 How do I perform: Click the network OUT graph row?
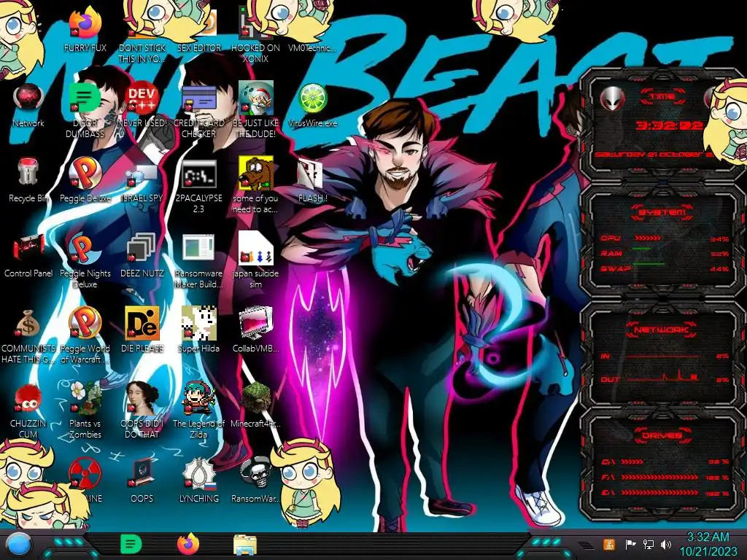pos(665,378)
